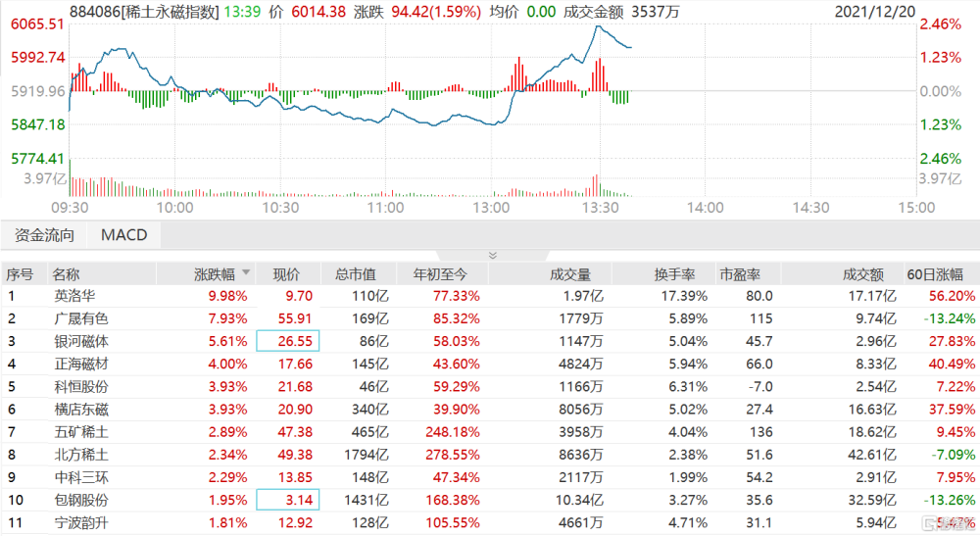Select stock row 广晟有色
Screen dimensions: 980x536
click(490, 318)
